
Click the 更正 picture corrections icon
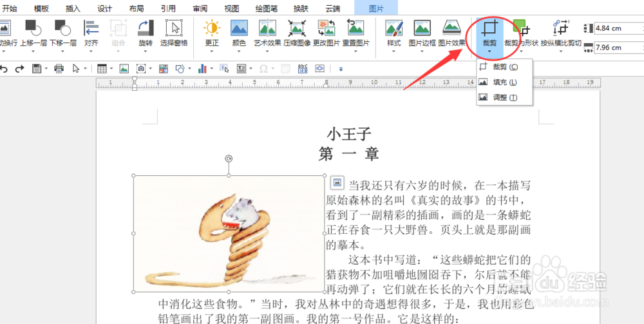213,28
